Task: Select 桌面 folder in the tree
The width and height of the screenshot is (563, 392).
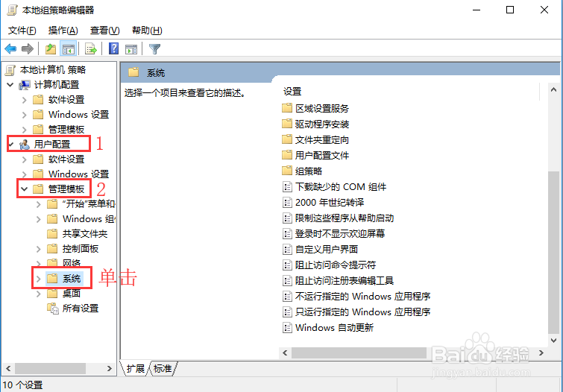Action: click(72, 294)
